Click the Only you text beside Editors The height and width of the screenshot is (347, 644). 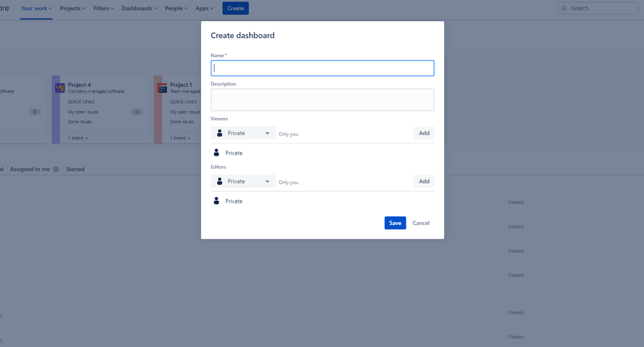(289, 182)
